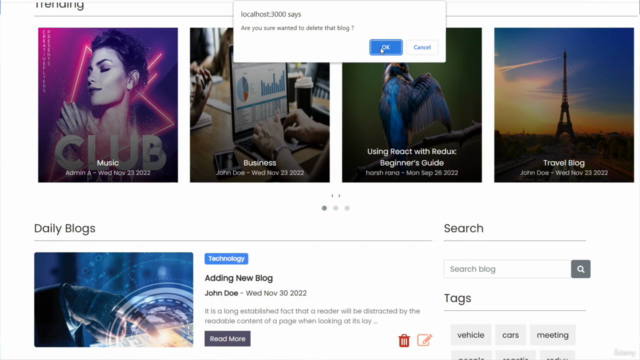
Task: Open the Travel Blog trending card
Action: (564, 105)
